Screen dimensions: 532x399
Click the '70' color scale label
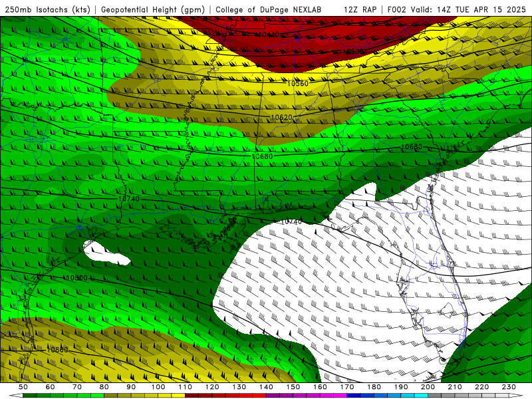[77, 387]
